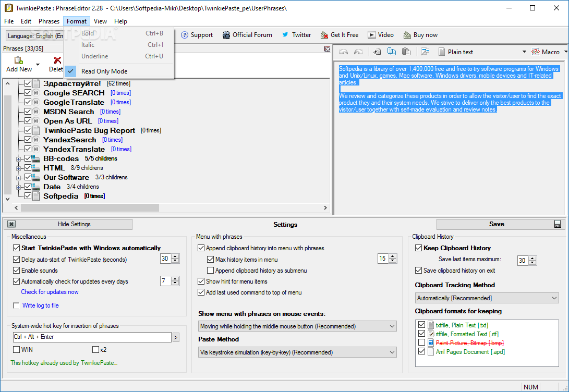The height and width of the screenshot is (392, 569).
Task: Decrease Max history items spinner value
Action: coord(392,261)
